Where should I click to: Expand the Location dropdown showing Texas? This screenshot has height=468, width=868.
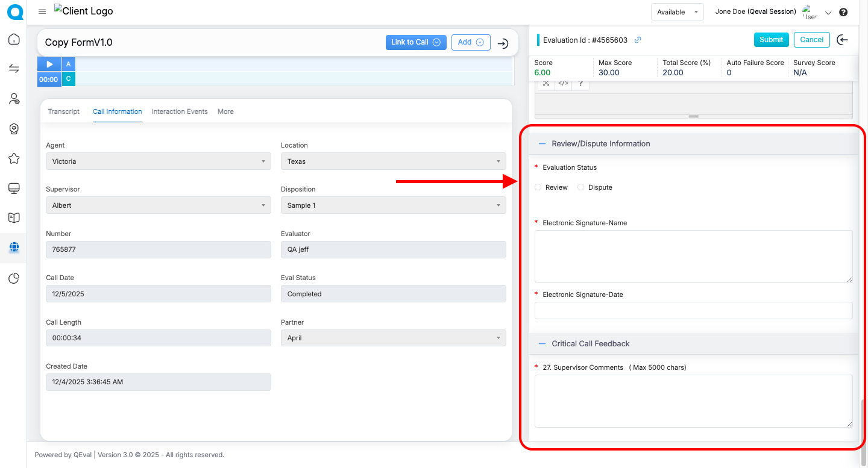click(x=393, y=161)
